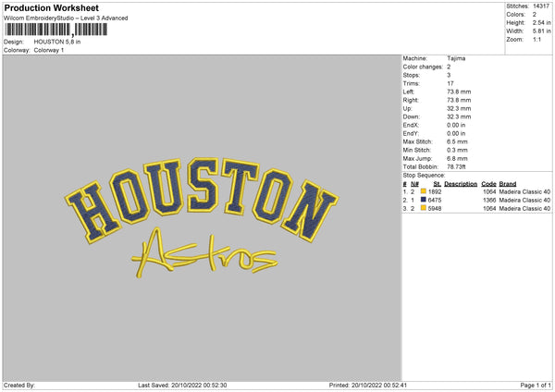This screenshot has width=555, height=392.
Task: Click the 'Color changes:' label
Action: [x=423, y=67]
